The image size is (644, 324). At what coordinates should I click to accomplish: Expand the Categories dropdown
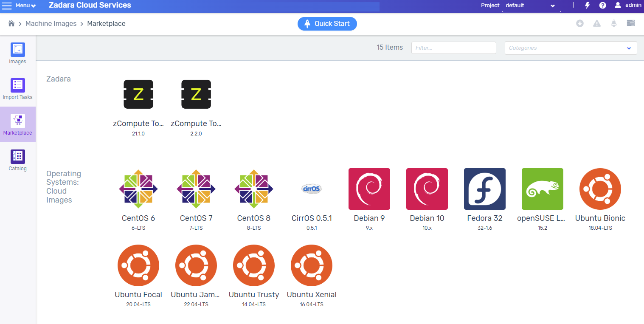coord(571,48)
